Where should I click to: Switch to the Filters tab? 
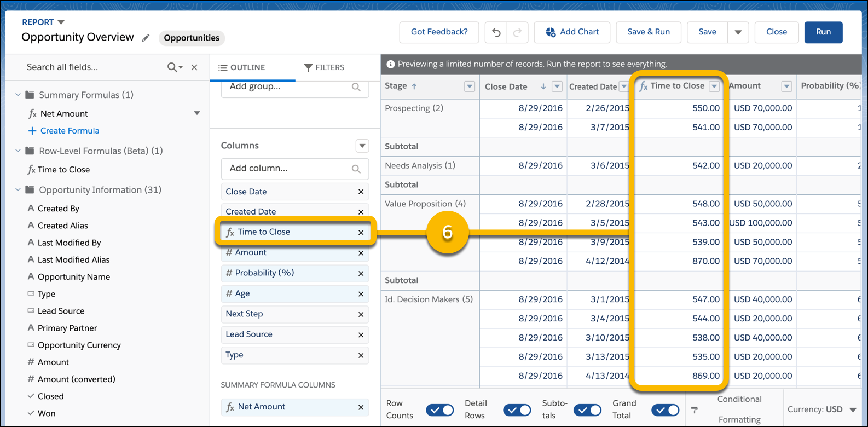click(x=324, y=67)
